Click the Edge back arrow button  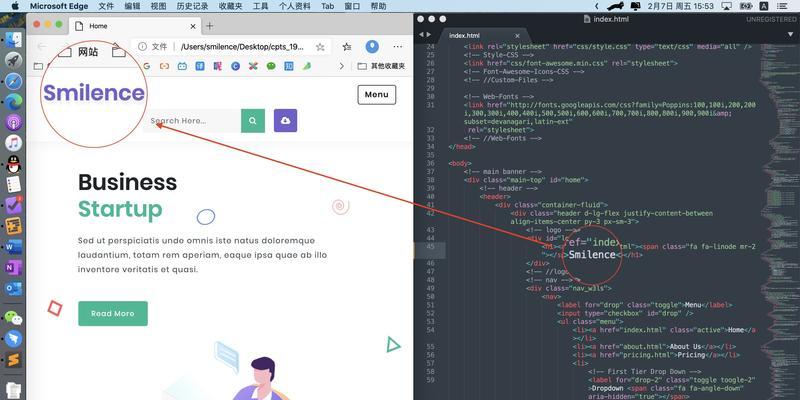(41, 47)
